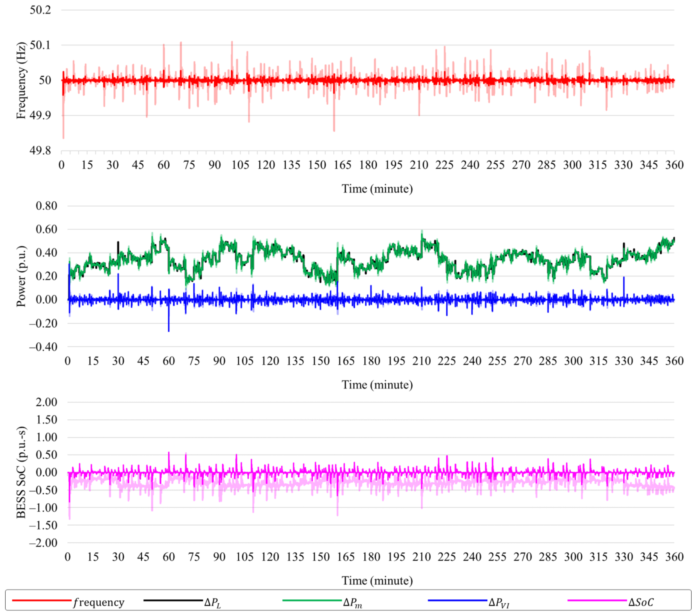Image resolution: width=698 pixels, height=616 pixels.
Task: Click the –2.00 tick on SoC axis
Action: [43, 543]
